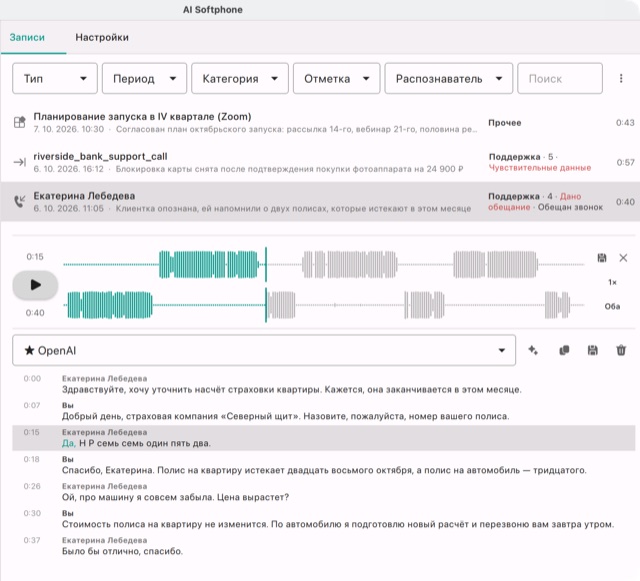The image size is (640, 581).
Task: Save the transcript with the floppy icon
Action: pyautogui.click(x=593, y=350)
